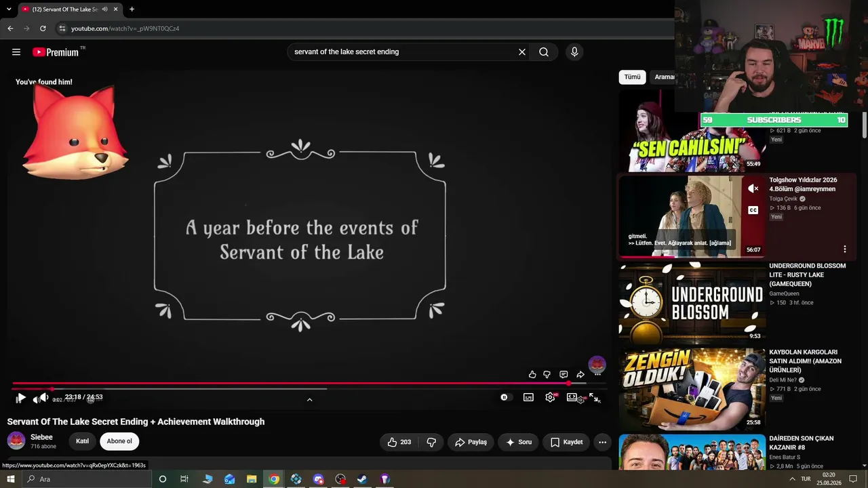Open the Underground Blossom video thumbnail

(692, 303)
